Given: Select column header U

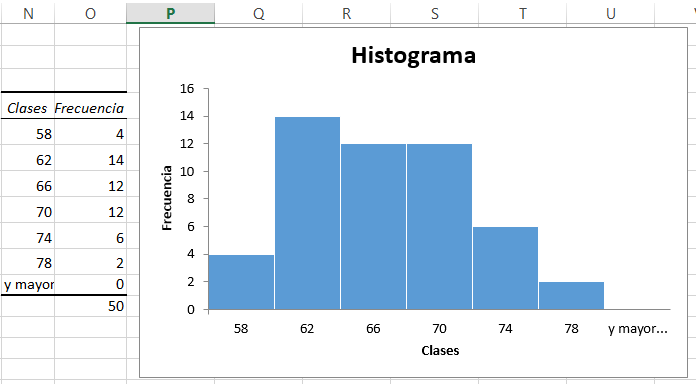Looking at the screenshot, I should click(x=611, y=13).
